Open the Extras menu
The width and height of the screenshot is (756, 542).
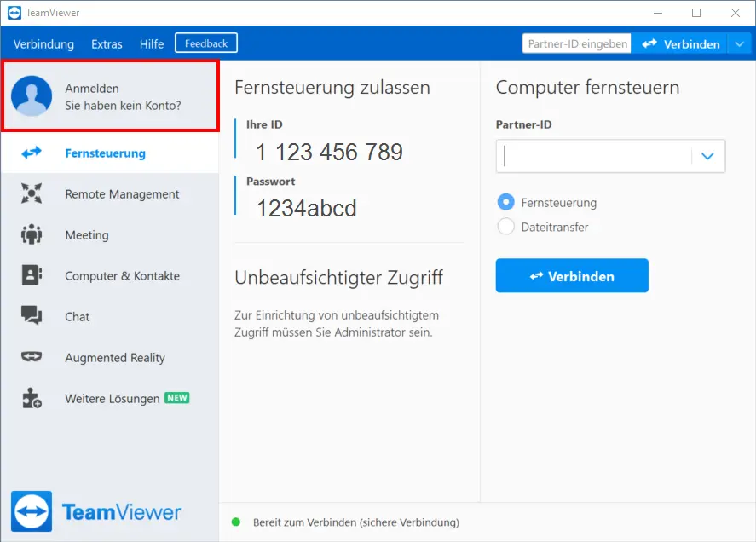[x=107, y=43]
